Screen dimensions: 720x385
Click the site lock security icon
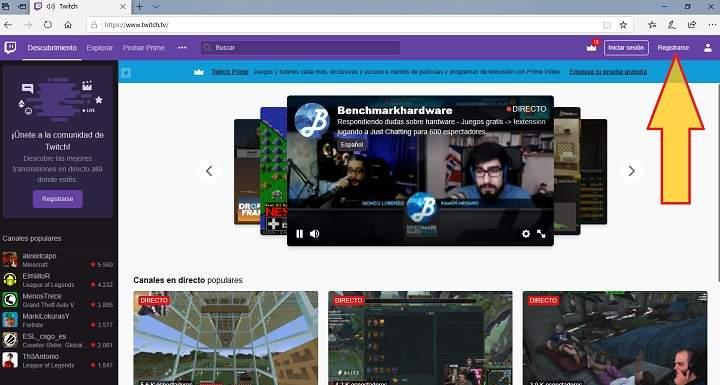[94, 25]
